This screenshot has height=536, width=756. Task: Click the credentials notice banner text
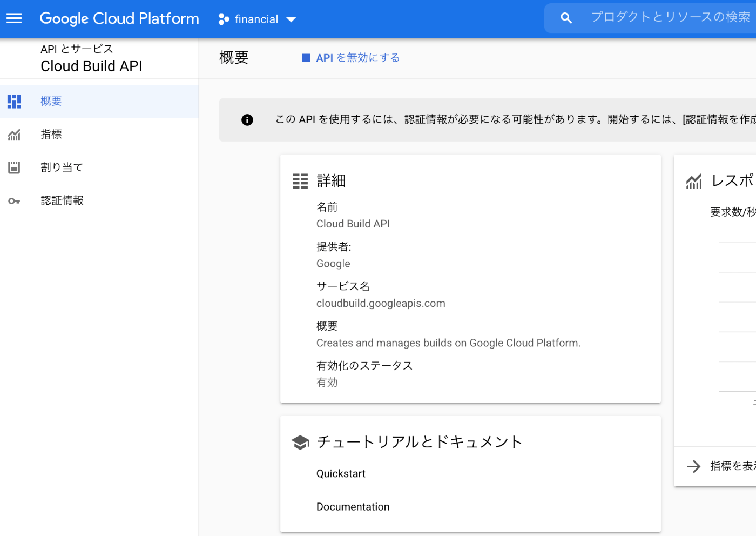pyautogui.click(x=515, y=119)
